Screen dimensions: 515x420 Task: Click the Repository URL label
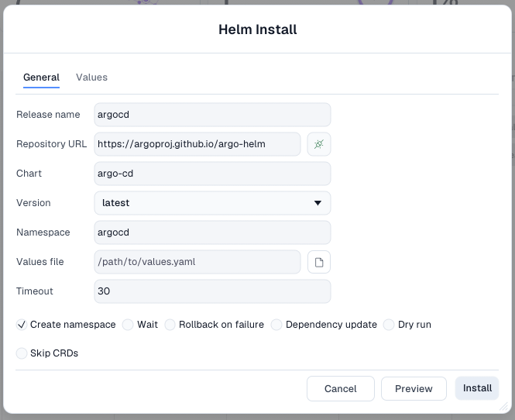point(52,144)
